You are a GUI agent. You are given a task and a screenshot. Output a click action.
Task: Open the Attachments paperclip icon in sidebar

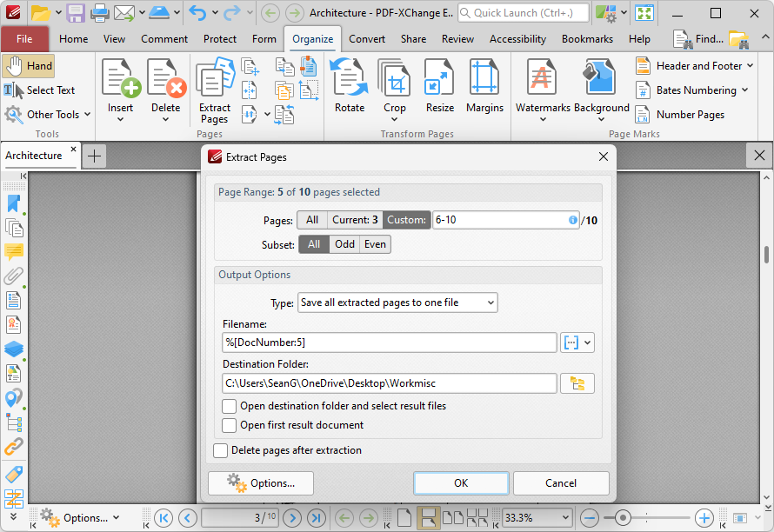click(13, 276)
